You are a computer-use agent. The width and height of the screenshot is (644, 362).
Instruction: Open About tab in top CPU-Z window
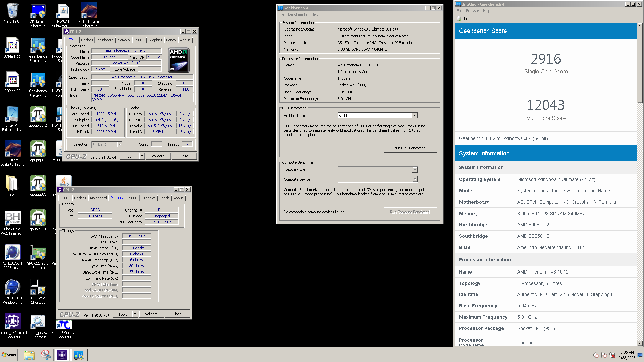[x=185, y=40]
